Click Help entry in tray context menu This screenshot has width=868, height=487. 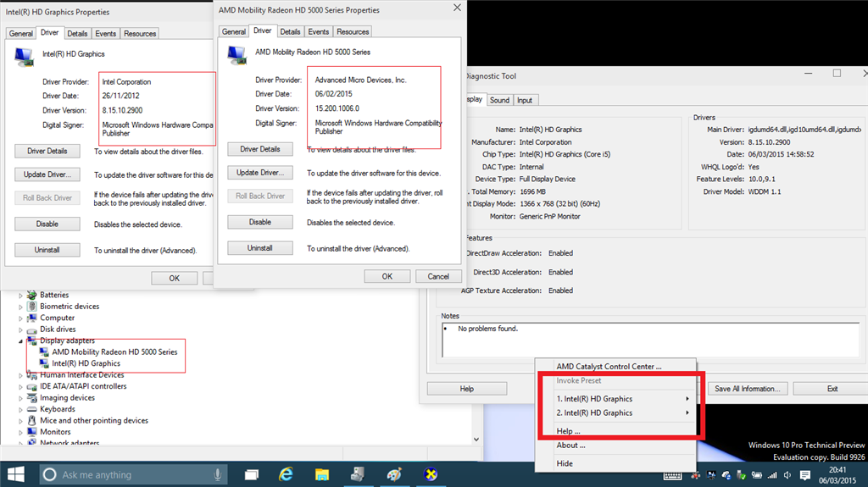568,431
